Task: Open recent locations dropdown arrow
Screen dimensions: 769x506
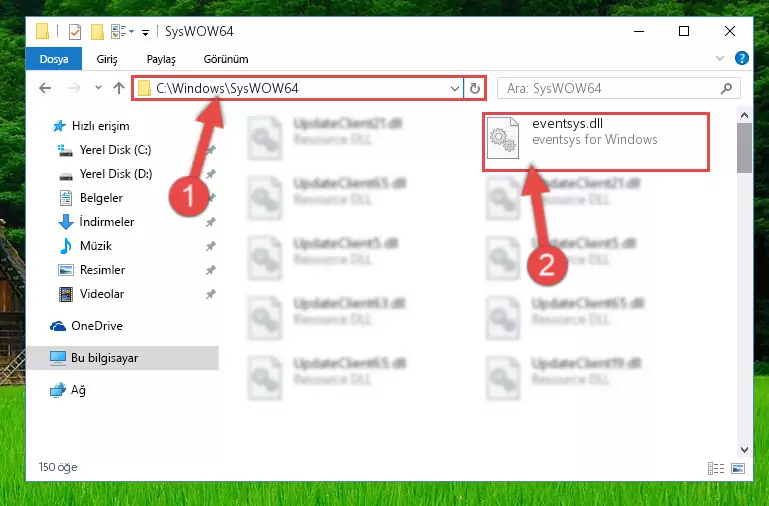Action: click(x=98, y=88)
